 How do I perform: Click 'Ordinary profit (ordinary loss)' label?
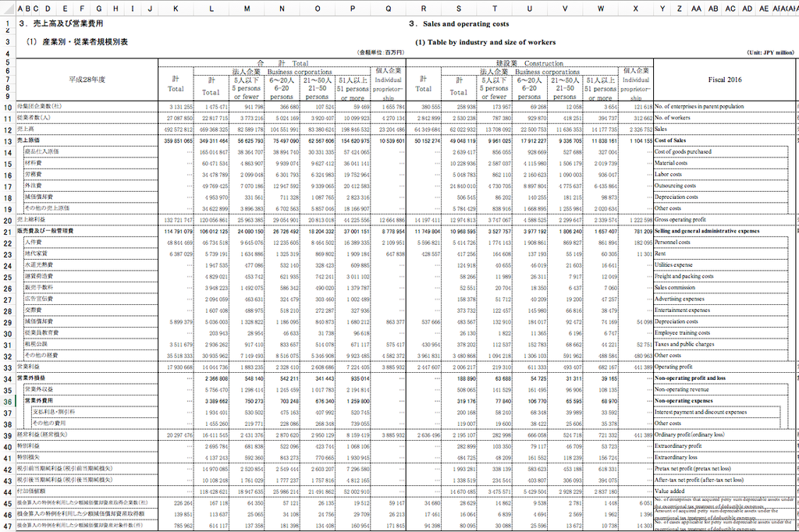[689, 434]
